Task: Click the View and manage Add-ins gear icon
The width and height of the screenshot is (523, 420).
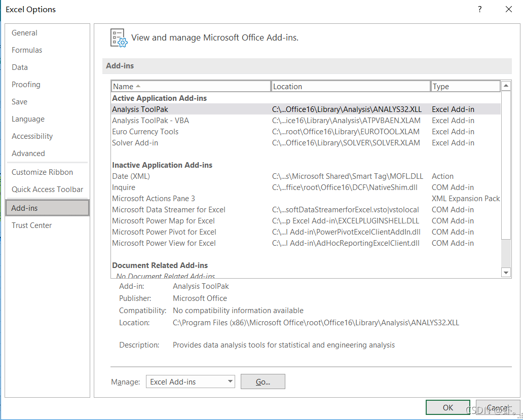Action: [118, 37]
